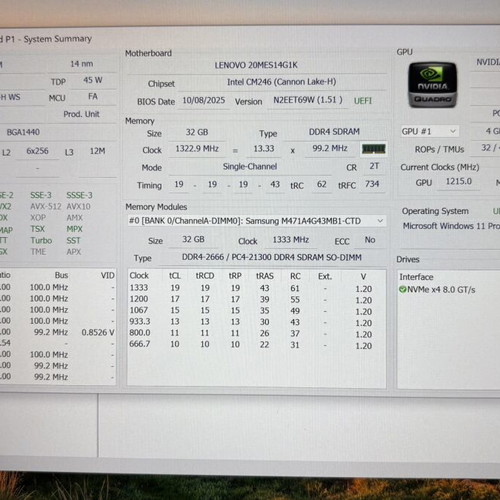This screenshot has width=500, height=500.
Task: Click VID value 0.8526 V
Action: [x=98, y=333]
